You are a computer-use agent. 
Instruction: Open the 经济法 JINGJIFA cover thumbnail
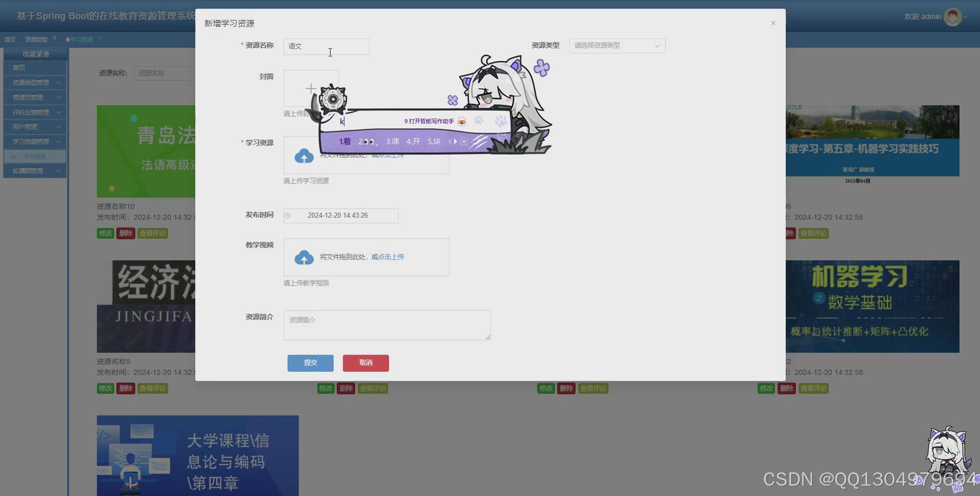click(146, 306)
